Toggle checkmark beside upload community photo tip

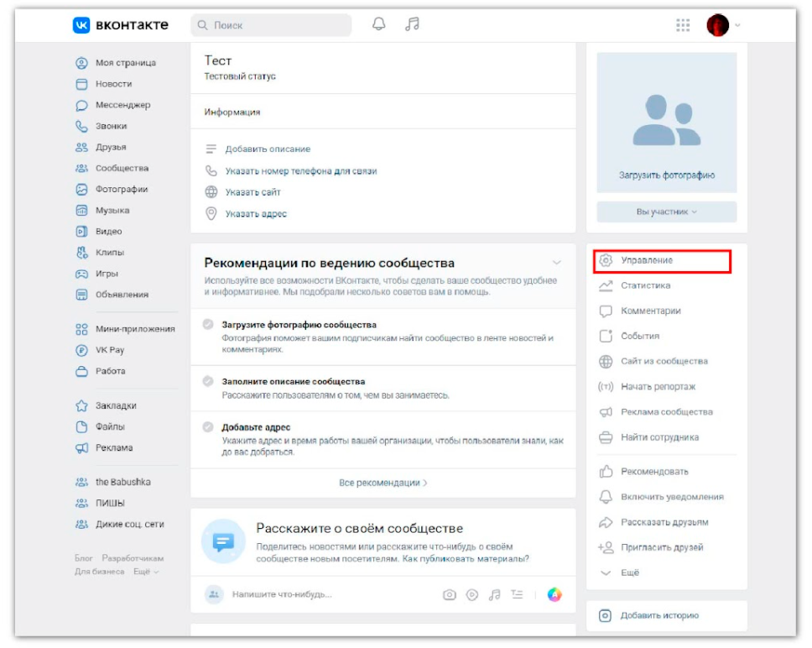(208, 325)
